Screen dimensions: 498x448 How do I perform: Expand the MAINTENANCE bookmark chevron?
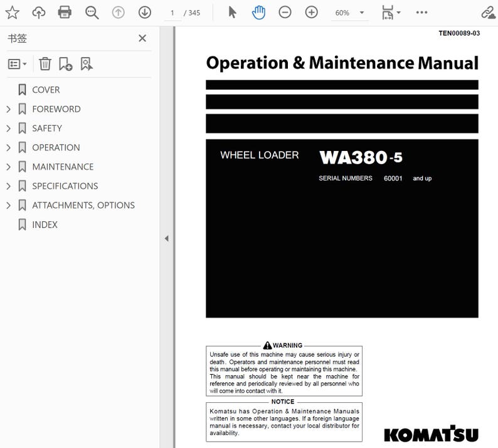(9, 167)
